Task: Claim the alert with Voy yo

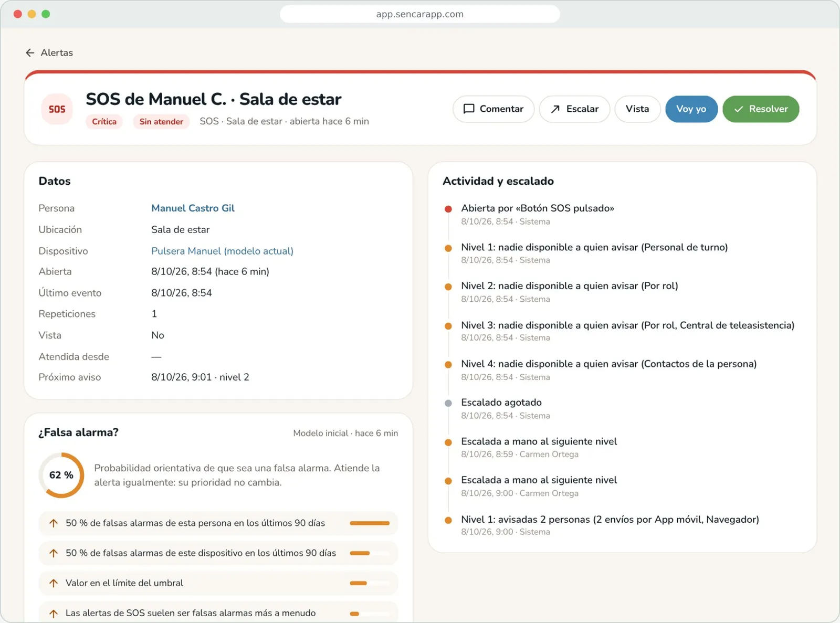Action: [691, 109]
